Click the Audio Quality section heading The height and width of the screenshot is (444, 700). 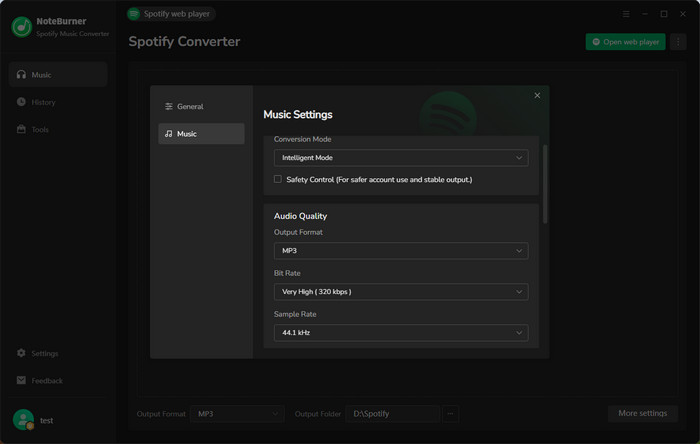tap(300, 216)
